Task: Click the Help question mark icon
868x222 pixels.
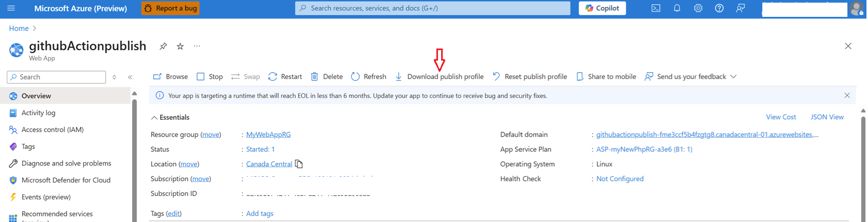Action: [719, 8]
